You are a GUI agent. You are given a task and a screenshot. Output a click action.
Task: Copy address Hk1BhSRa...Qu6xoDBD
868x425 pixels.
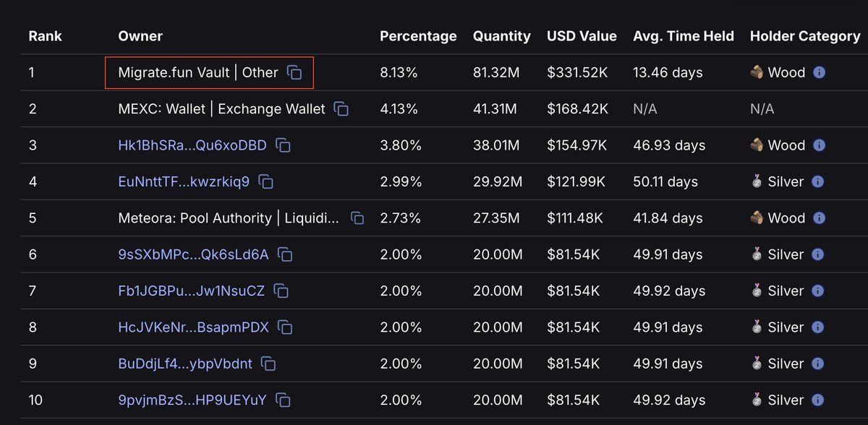(284, 145)
